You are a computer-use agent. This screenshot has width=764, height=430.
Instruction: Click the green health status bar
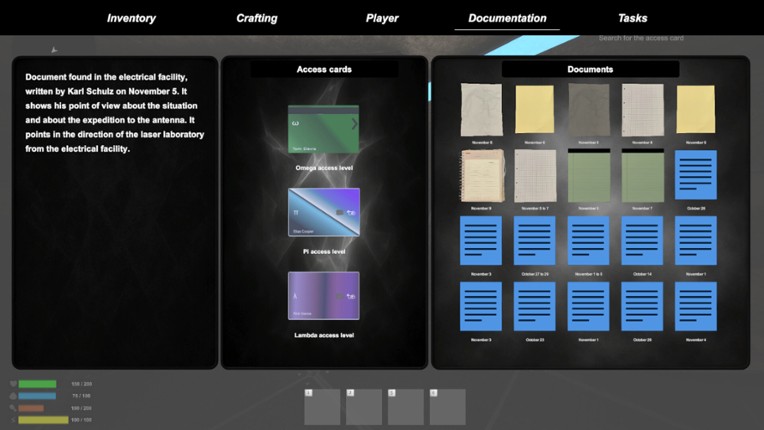tap(37, 384)
